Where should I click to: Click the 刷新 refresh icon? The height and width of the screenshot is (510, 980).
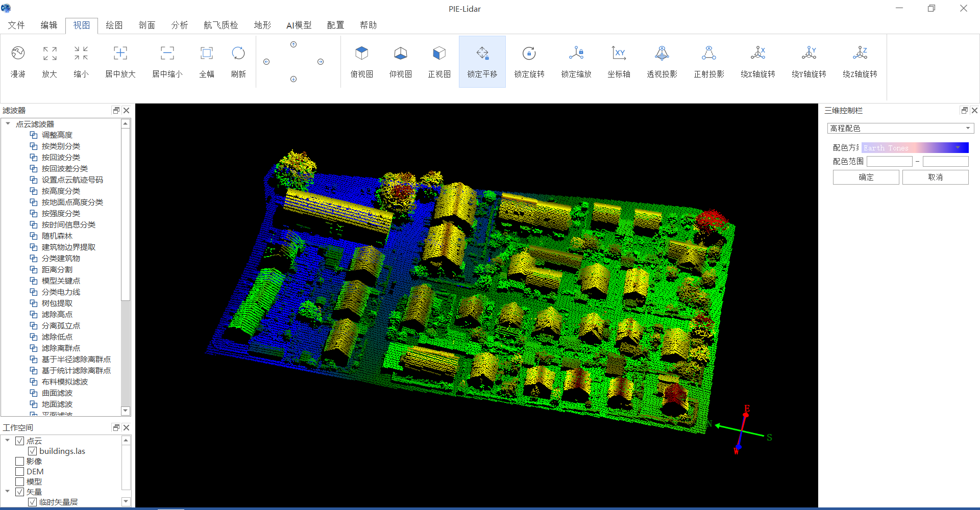click(x=238, y=54)
